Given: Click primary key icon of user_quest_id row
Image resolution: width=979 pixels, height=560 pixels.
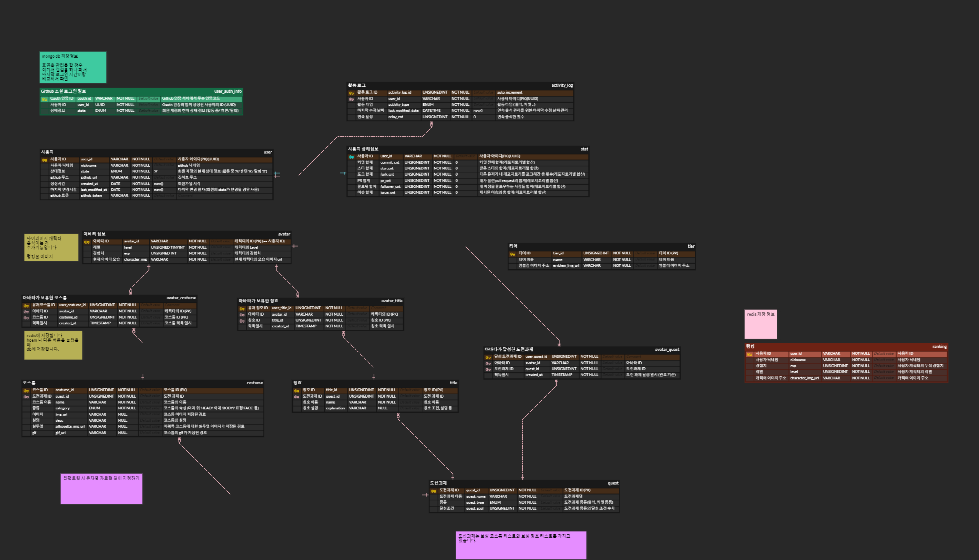Looking at the screenshot, I should point(488,357).
